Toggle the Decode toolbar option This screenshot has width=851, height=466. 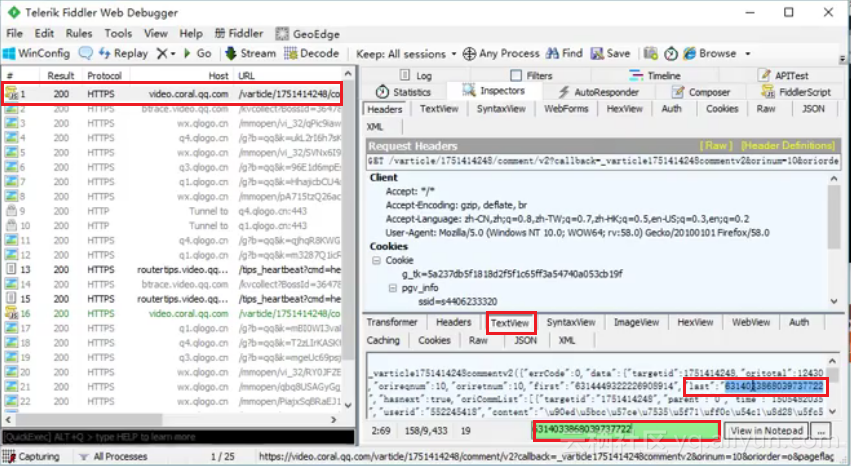(x=312, y=53)
